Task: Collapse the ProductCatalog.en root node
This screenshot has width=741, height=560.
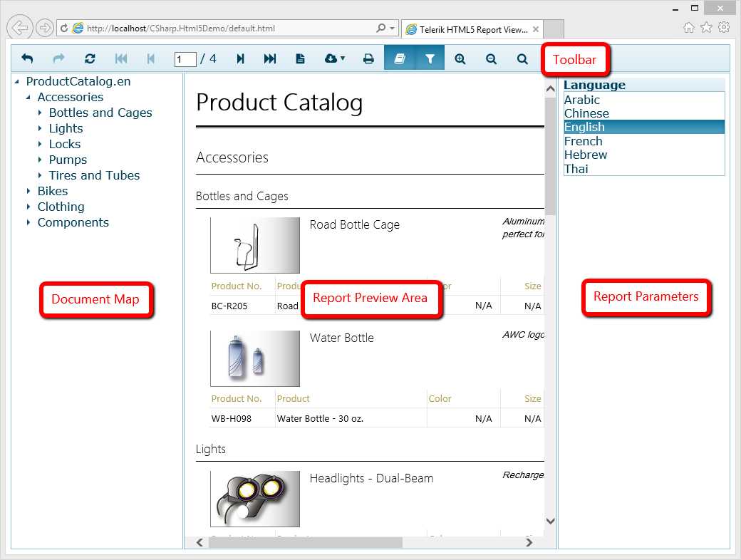Action: click(17, 82)
